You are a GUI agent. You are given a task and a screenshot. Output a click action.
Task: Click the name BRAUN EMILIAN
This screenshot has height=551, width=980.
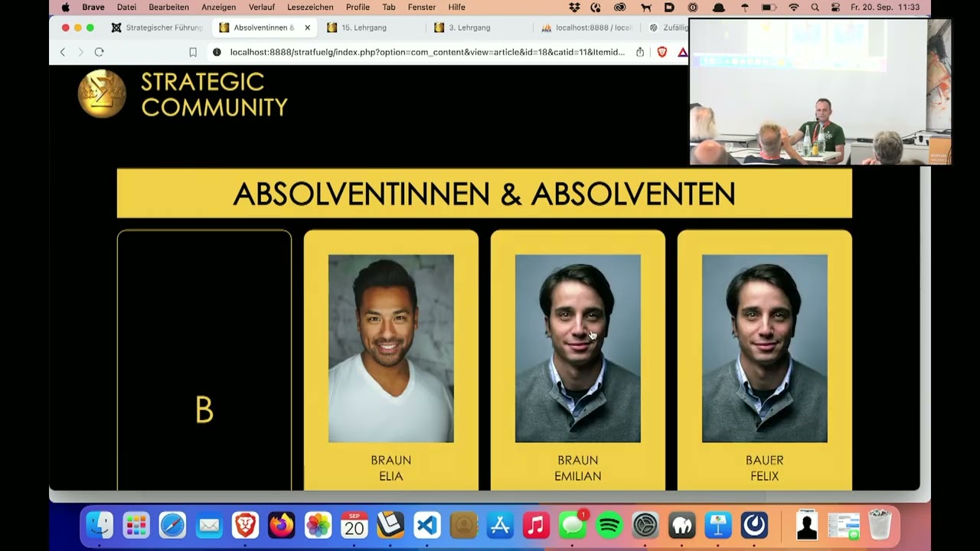tap(578, 468)
